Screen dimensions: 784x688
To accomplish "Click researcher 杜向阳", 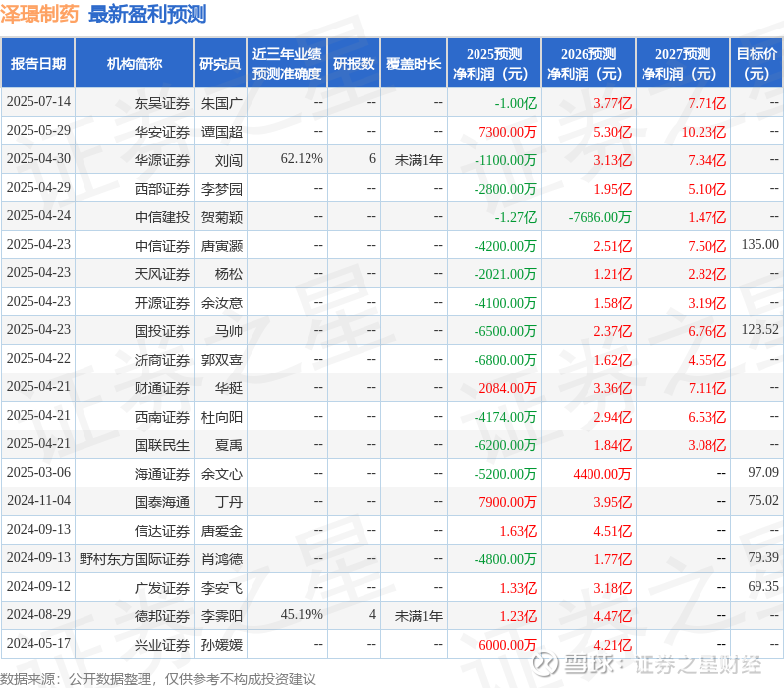I will (x=221, y=418).
